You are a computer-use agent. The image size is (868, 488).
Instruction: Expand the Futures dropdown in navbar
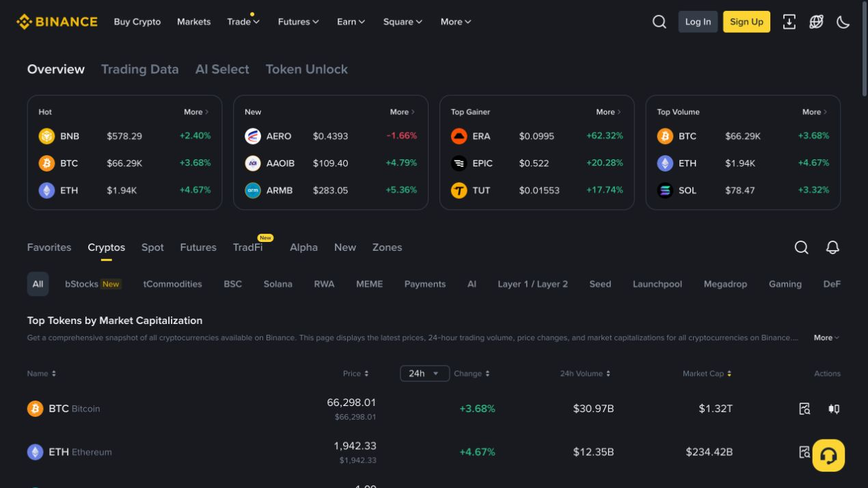coord(299,22)
